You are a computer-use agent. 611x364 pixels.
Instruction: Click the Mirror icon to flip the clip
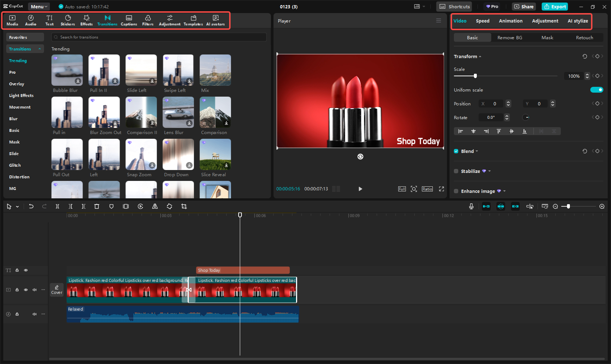point(155,206)
